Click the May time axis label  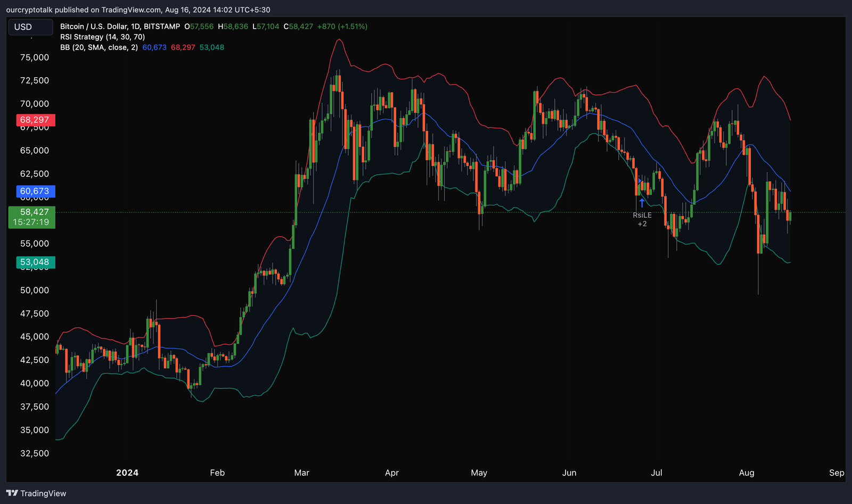point(479,473)
